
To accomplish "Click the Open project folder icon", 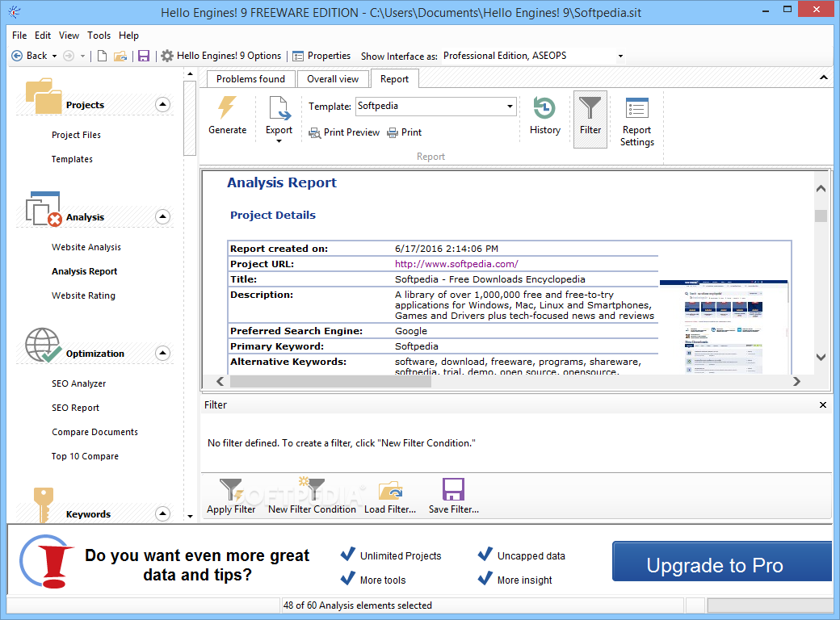I will [120, 56].
